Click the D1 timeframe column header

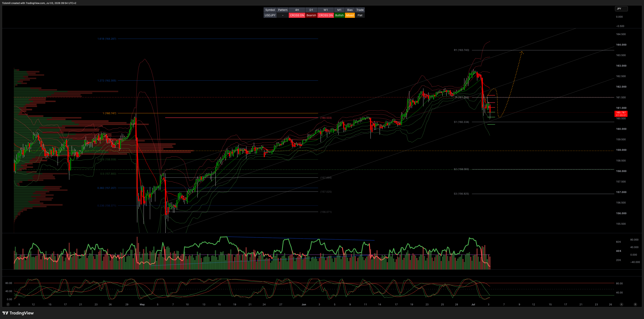(x=311, y=10)
